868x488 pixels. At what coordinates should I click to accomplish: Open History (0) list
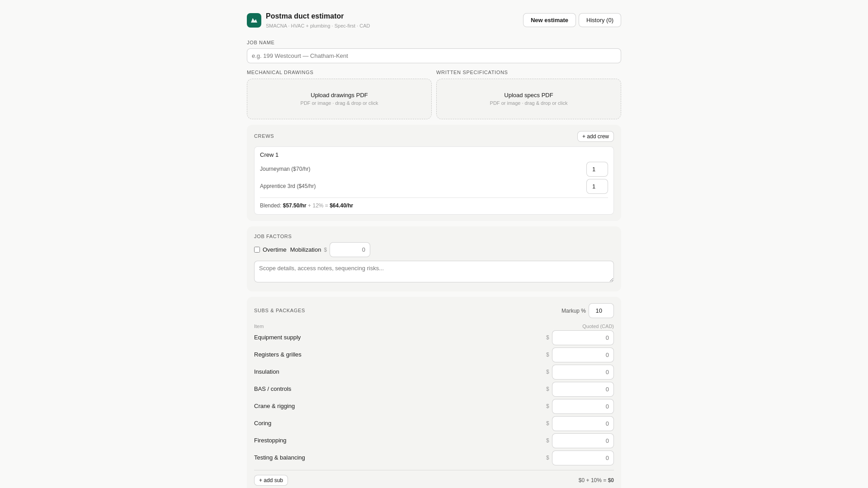pyautogui.click(x=600, y=20)
